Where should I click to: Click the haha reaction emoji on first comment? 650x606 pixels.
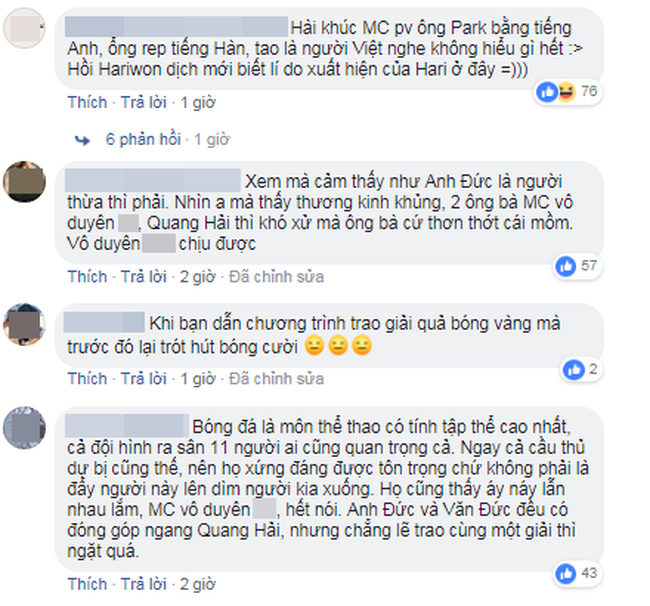(x=566, y=92)
